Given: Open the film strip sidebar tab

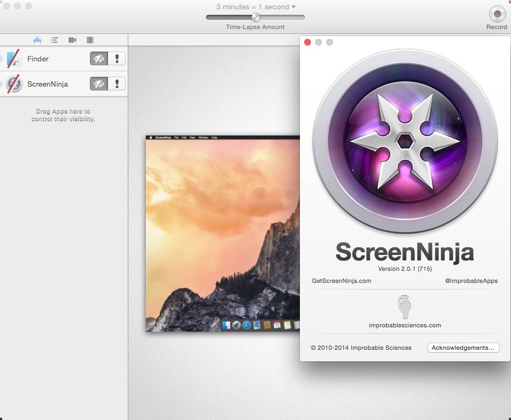Looking at the screenshot, I should [x=90, y=40].
